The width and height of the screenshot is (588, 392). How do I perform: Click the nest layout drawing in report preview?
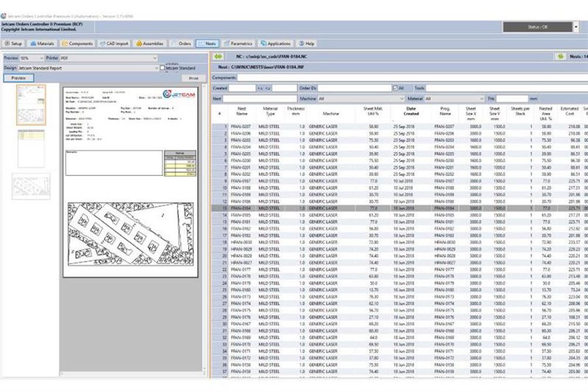coord(130,234)
